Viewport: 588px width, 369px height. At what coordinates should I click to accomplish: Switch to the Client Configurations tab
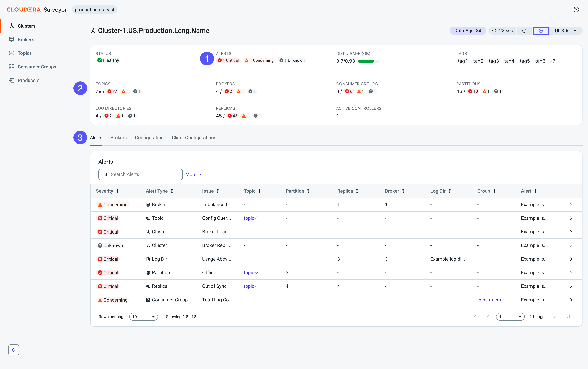click(194, 138)
